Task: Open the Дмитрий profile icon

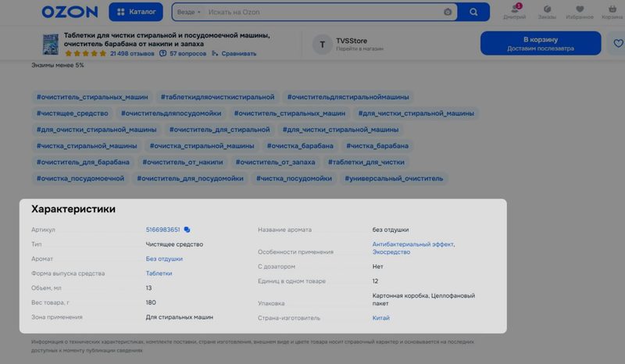Action: point(515,12)
